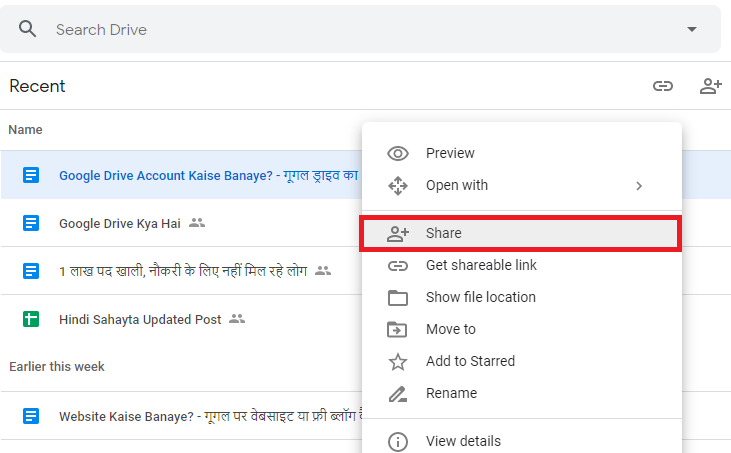
Task: Click the folder icon beside Show file location
Action: 398,298
